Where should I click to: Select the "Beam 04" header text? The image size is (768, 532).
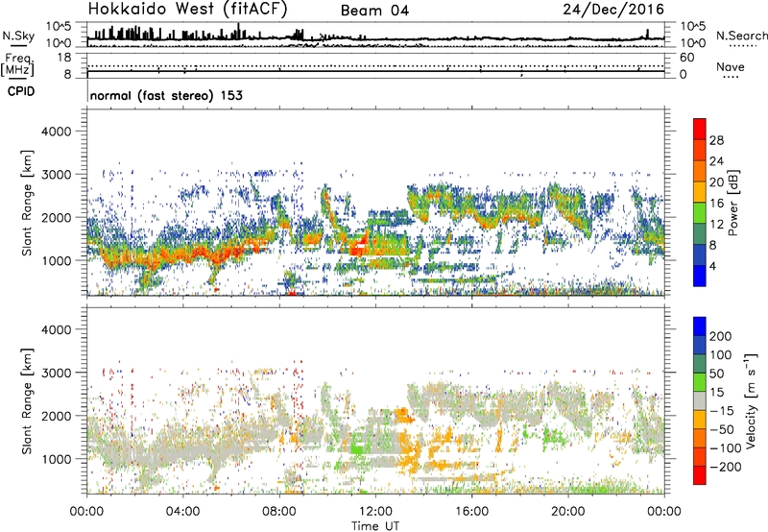[x=374, y=11]
